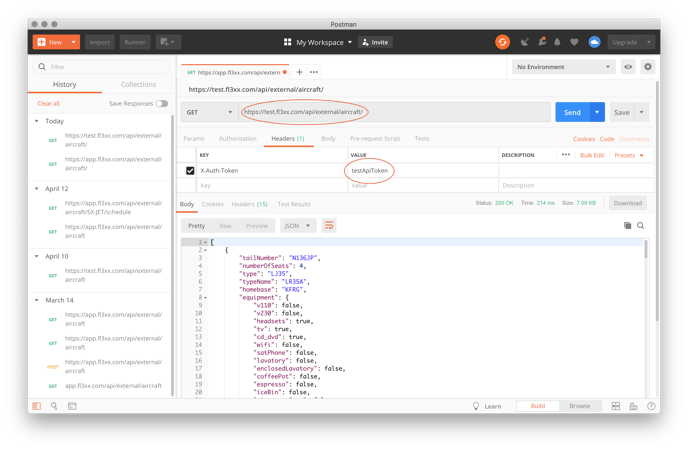Open the No Environment dropdown
This screenshot has height=450, width=688.
pyautogui.click(x=563, y=67)
